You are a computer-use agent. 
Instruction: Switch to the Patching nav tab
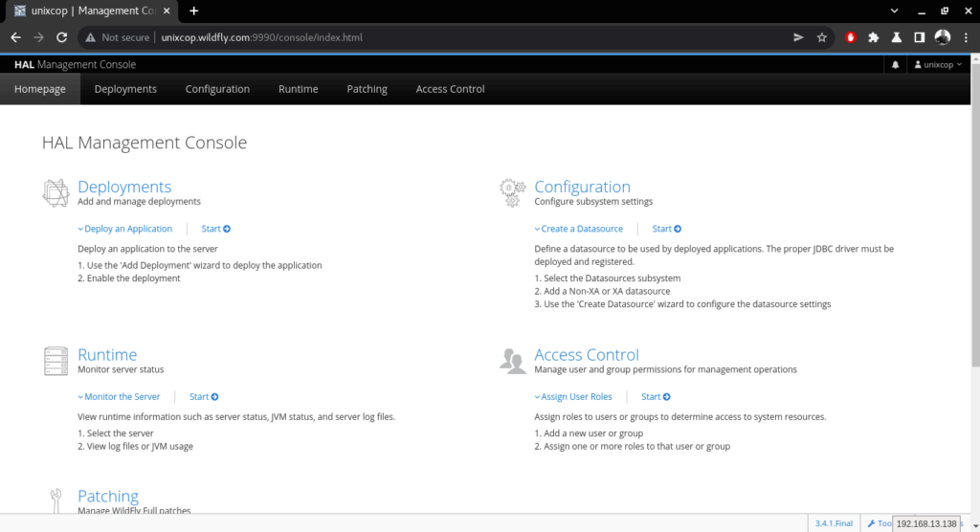pos(367,89)
